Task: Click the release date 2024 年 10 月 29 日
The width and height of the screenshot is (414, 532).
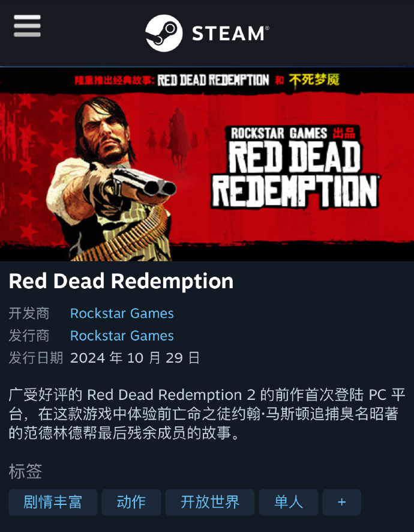Action: [135, 358]
